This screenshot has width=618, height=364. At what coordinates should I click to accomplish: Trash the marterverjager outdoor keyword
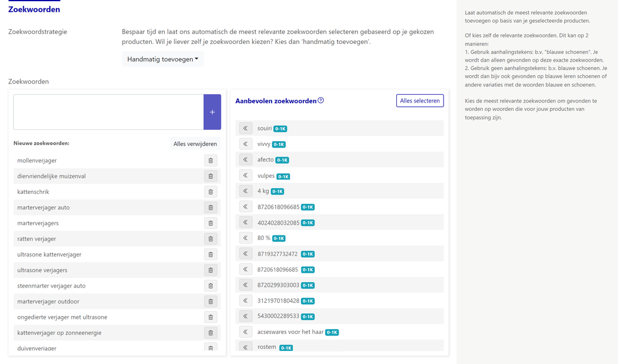click(211, 301)
